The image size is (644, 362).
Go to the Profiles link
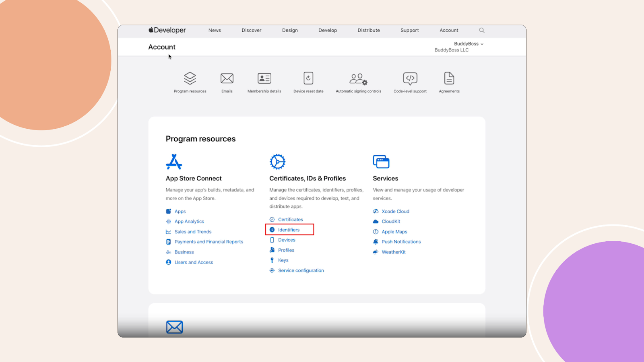[286, 250]
